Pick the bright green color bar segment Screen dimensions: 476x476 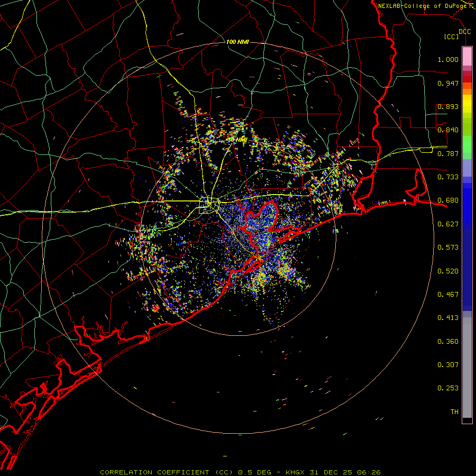467,144
